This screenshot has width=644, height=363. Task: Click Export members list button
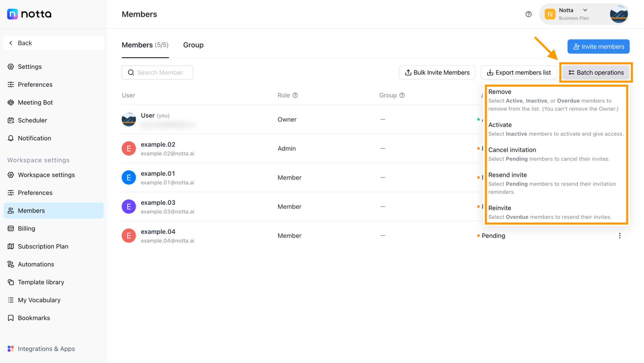pos(519,73)
